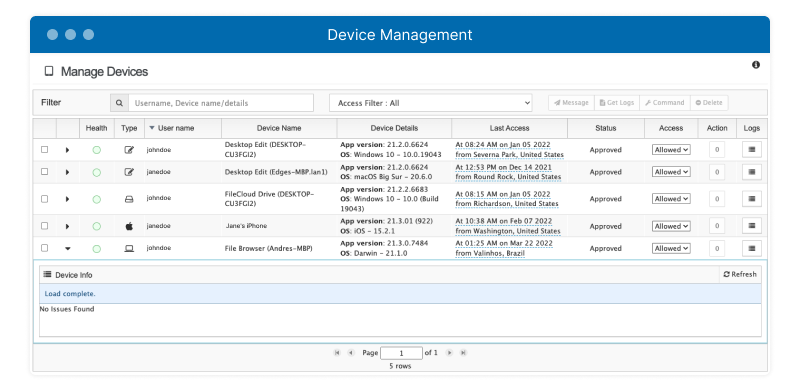Click the Page number input field
Screen dimensions: 800x392
pos(402,353)
